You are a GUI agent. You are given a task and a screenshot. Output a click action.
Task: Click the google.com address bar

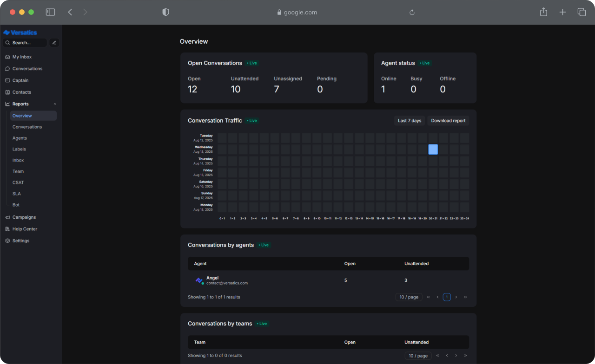[297, 13]
